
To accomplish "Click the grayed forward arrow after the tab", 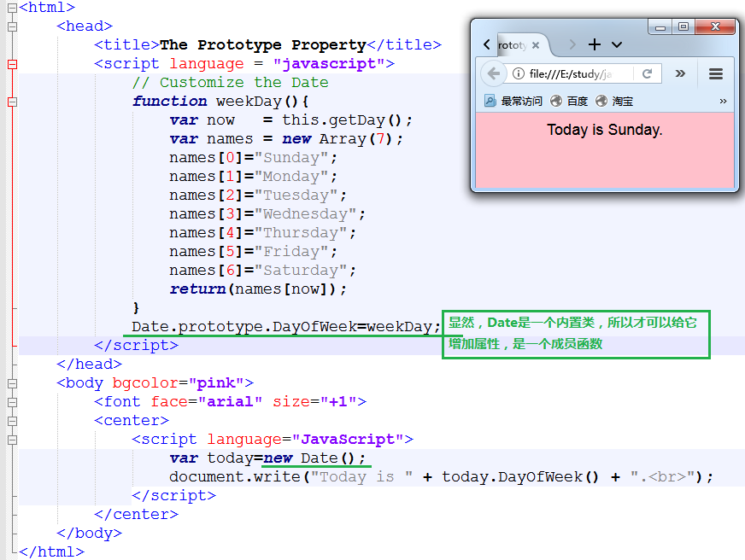I will point(572,44).
